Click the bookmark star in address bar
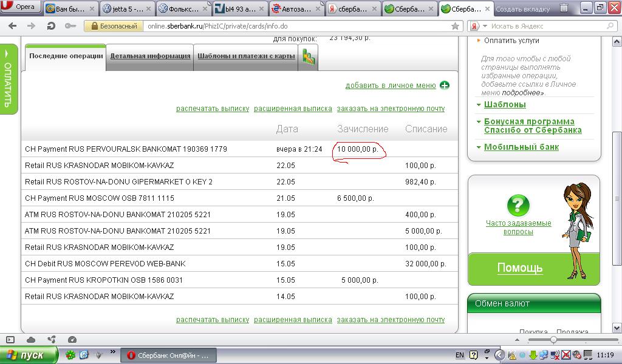The height and width of the screenshot is (364, 622). (456, 27)
